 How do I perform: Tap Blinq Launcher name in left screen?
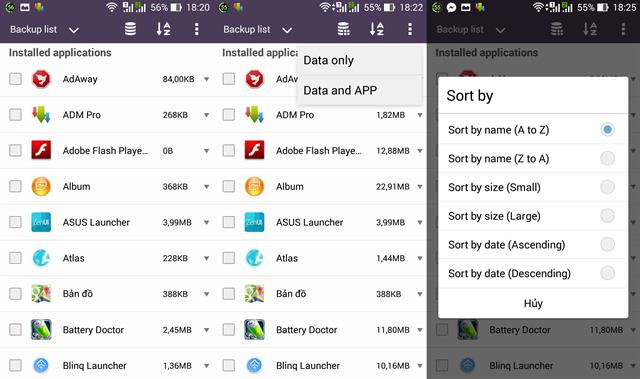tap(95, 366)
